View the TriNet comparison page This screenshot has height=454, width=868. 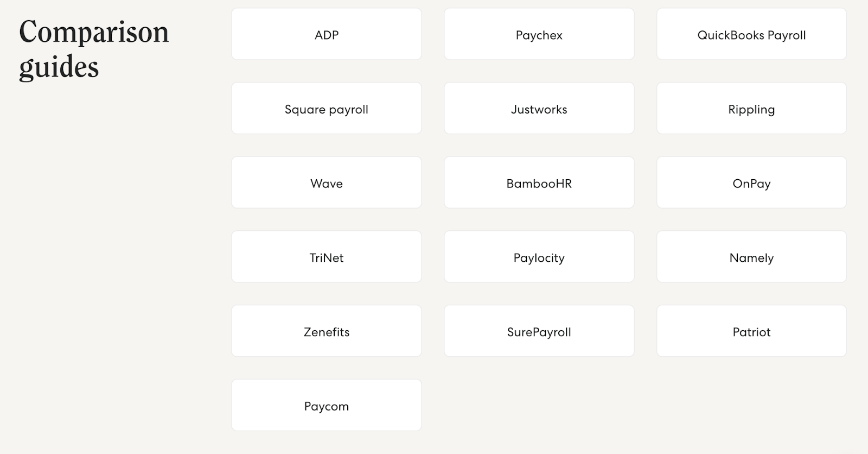coord(327,256)
